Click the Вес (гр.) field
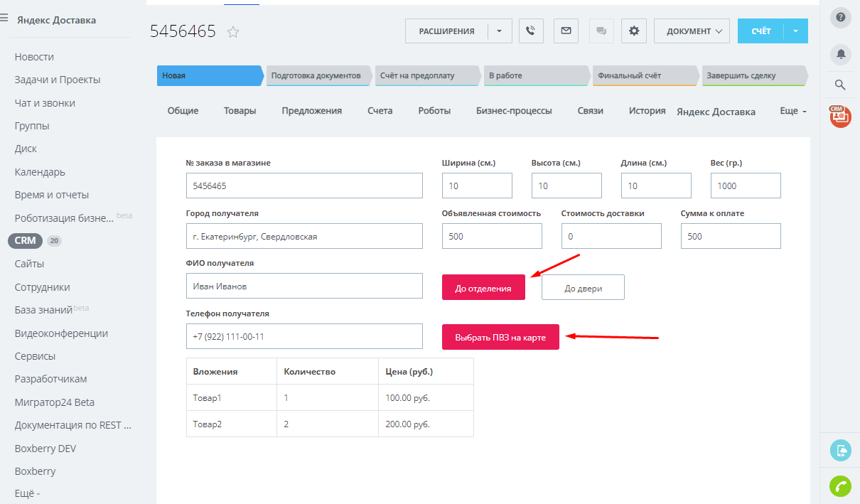The width and height of the screenshot is (860, 504). tap(746, 186)
